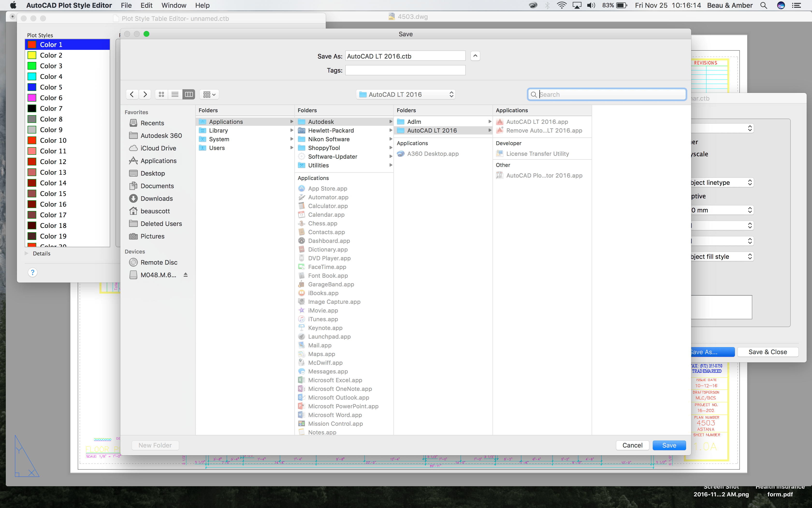Select Color 5 blue plot style

point(67,87)
